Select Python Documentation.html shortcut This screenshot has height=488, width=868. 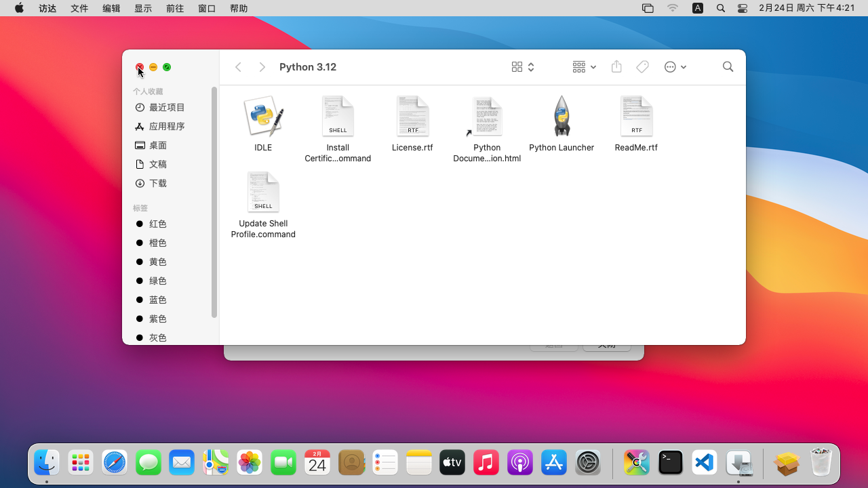pyautogui.click(x=487, y=117)
